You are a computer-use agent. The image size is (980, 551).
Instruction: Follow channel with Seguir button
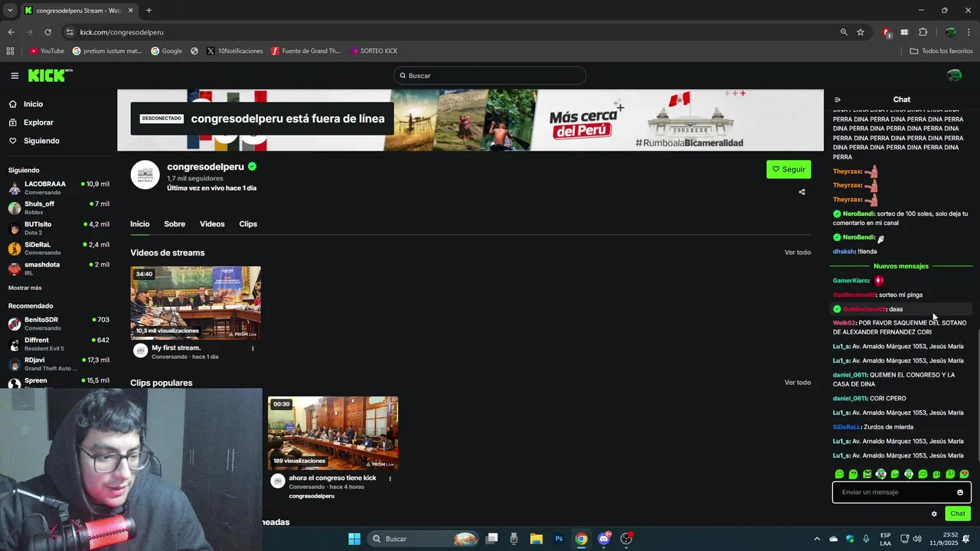coord(789,169)
